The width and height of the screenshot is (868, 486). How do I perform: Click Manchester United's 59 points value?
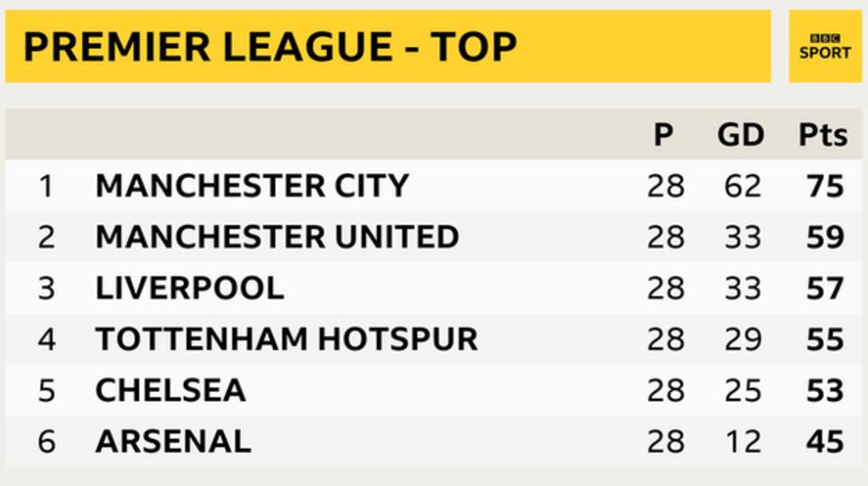tap(825, 236)
